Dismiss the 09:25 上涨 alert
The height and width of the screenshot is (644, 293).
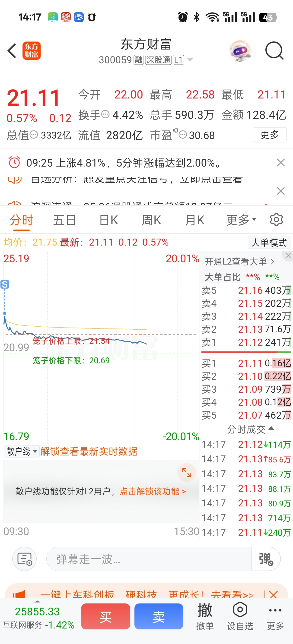tap(281, 163)
